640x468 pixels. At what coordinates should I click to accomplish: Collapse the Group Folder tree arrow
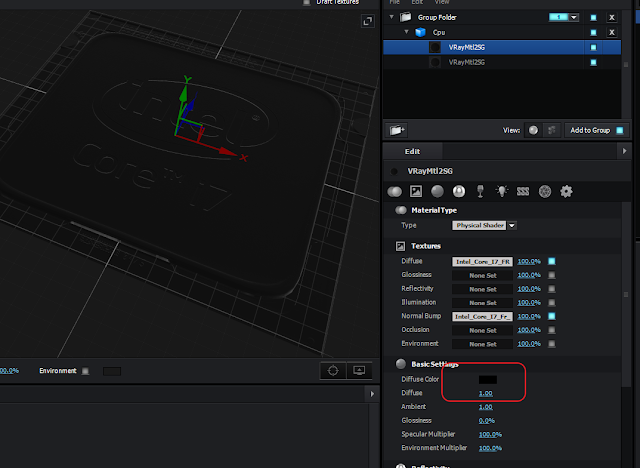391,17
